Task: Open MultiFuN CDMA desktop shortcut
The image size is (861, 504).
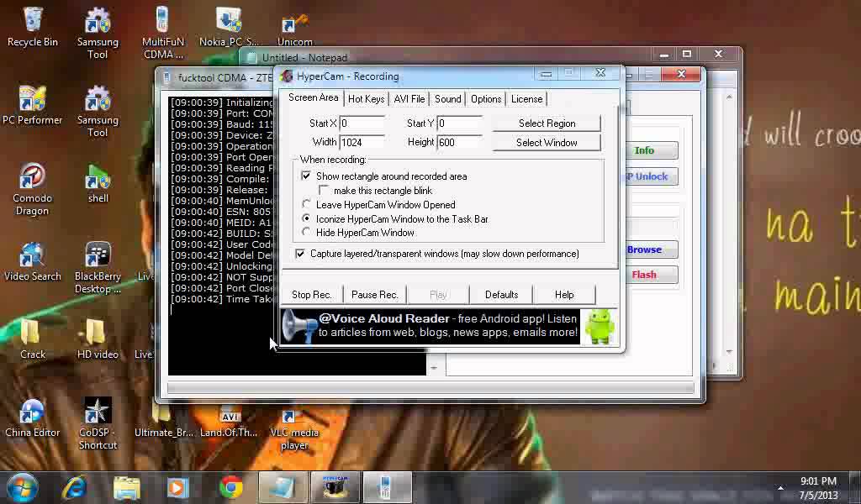Action: (x=162, y=33)
